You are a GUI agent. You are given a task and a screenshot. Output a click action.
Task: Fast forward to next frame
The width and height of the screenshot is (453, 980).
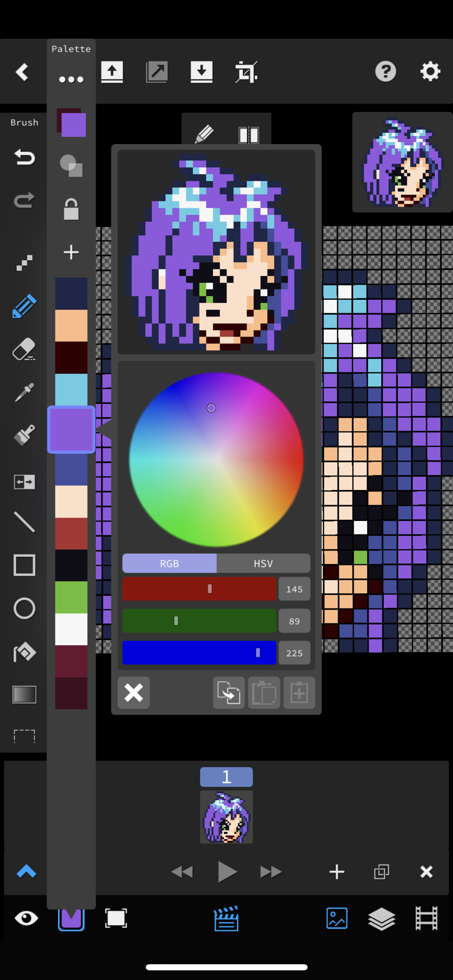coord(271,872)
